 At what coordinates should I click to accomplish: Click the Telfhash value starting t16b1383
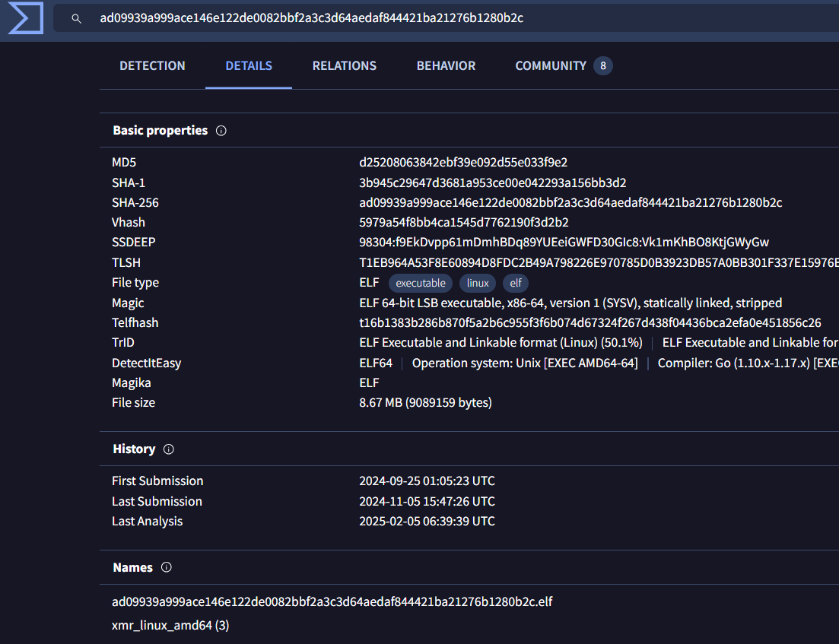coord(590,323)
